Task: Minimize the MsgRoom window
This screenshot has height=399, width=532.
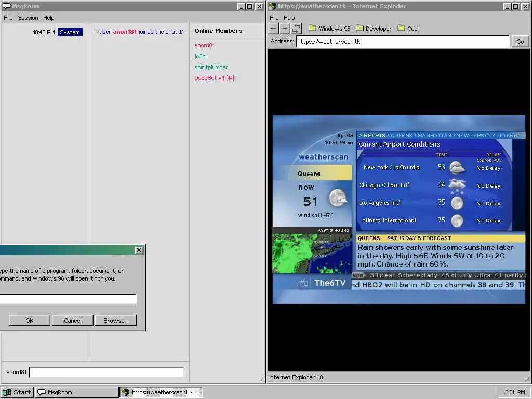Action: (x=241, y=6)
